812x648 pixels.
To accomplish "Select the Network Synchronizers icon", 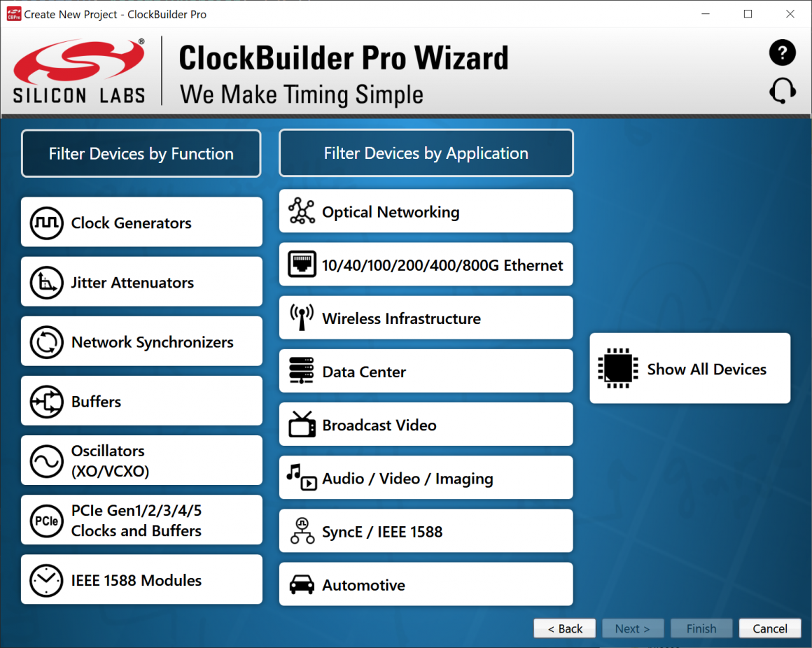I will [47, 341].
